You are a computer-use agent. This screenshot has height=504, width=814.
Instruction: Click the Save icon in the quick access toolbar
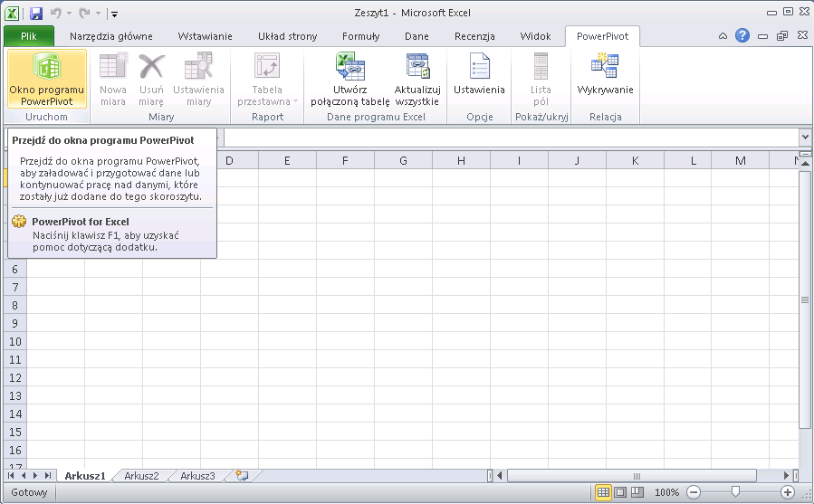(36, 14)
